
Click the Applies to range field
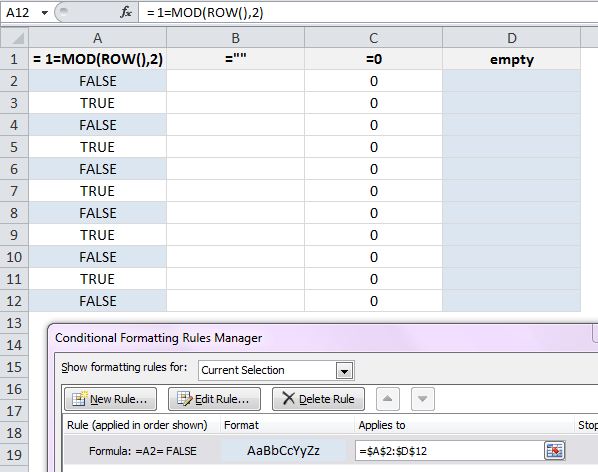[x=449, y=451]
